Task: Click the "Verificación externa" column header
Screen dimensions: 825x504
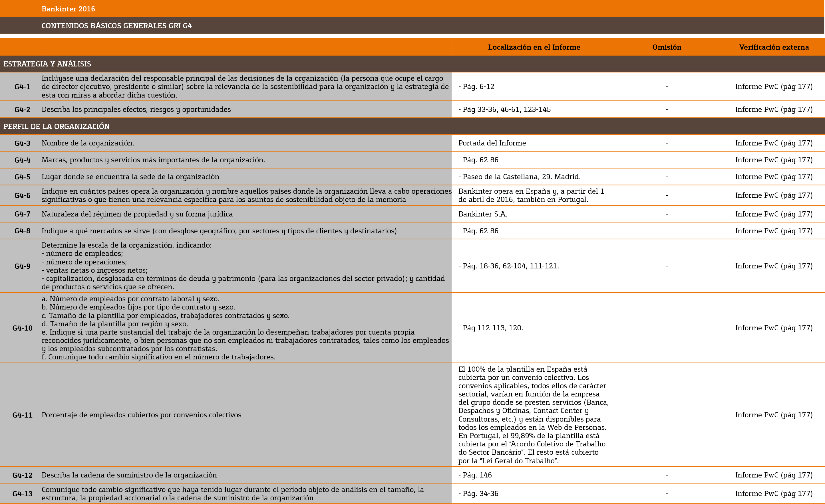Action: tap(774, 47)
